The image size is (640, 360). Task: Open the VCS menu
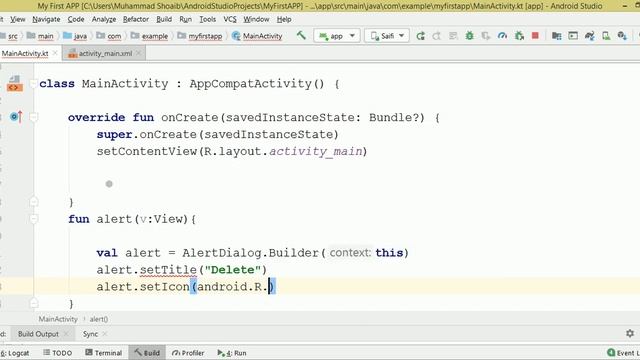tap(230, 19)
